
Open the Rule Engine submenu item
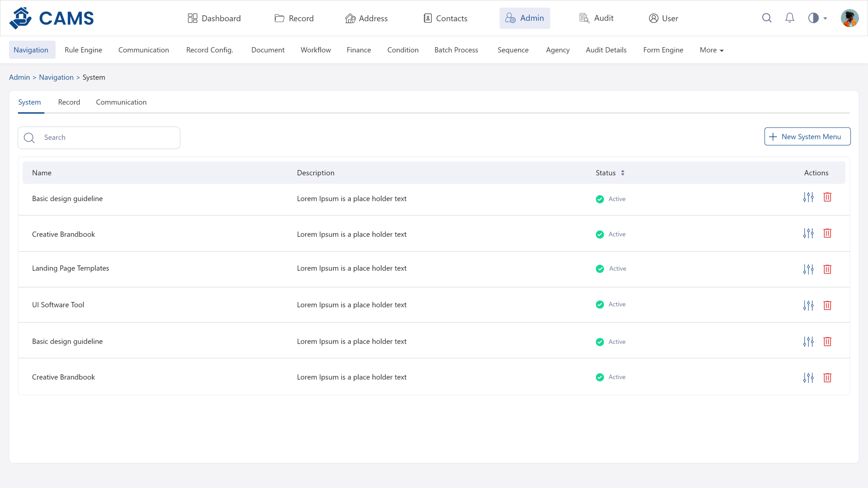(x=83, y=50)
